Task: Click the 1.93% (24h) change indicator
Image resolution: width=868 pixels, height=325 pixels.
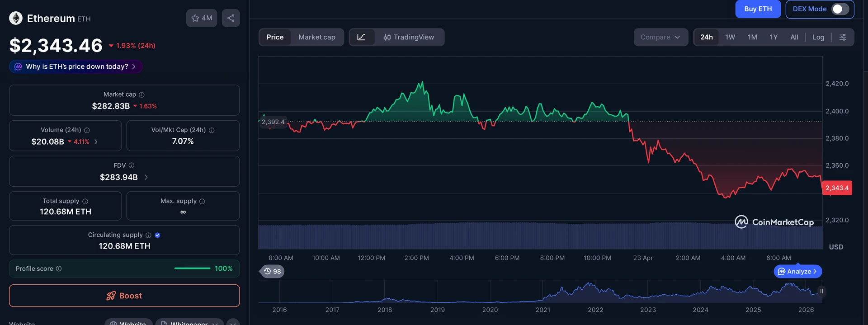Action: (x=132, y=46)
